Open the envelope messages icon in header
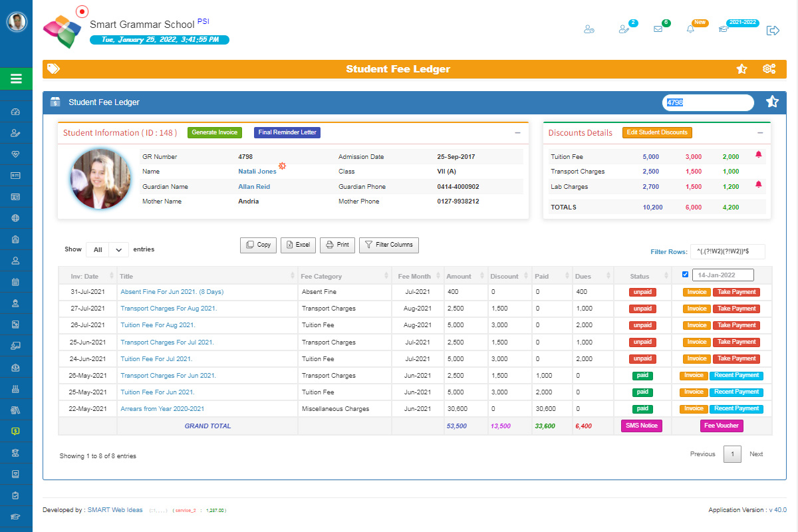 [x=658, y=29]
